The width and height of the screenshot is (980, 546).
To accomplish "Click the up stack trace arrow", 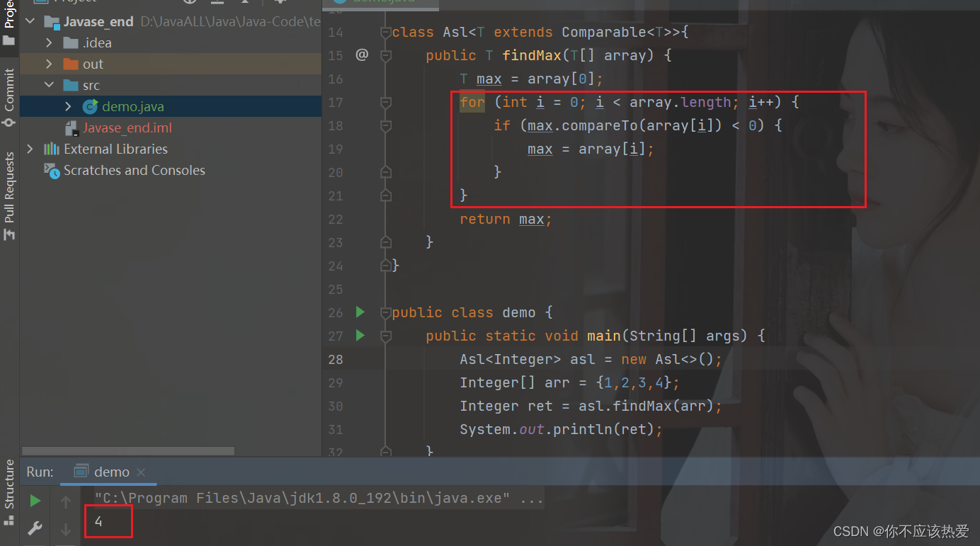I will (x=64, y=500).
